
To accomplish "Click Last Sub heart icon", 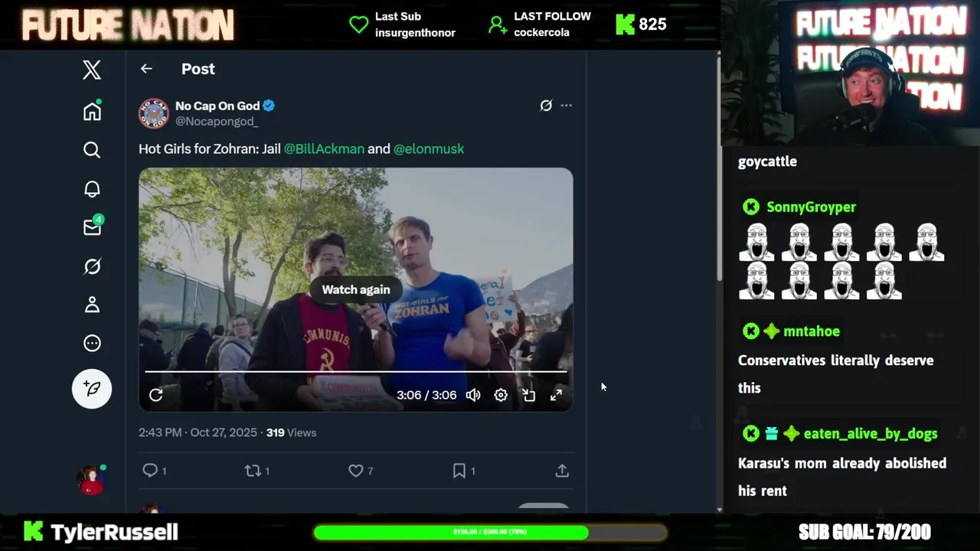I will pyautogui.click(x=359, y=24).
